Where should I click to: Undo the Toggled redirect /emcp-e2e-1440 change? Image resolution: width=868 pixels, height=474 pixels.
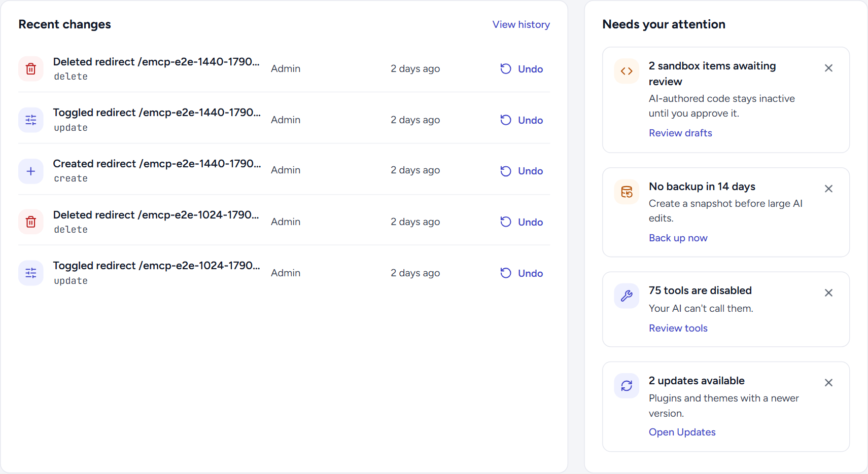coord(522,120)
